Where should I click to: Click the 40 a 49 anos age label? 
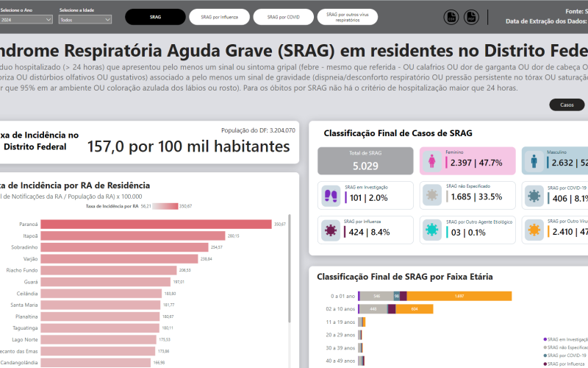pos(340,361)
